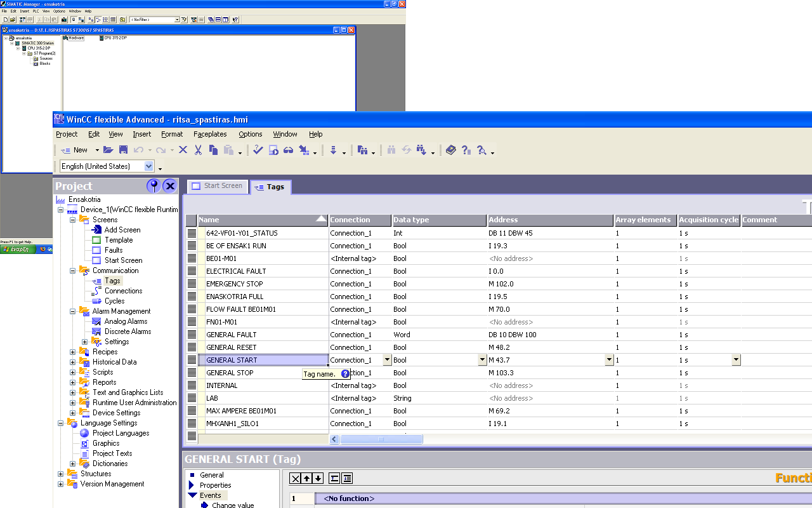Sort by Name column header

coord(263,220)
